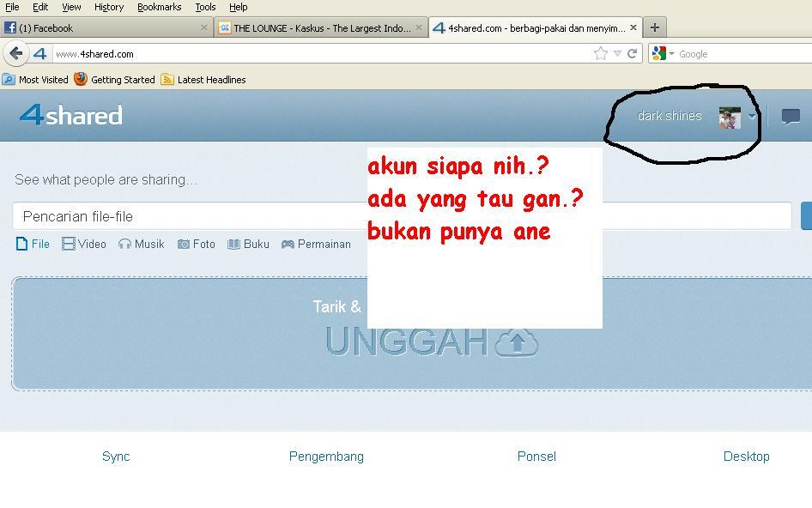
Task: Click the 4shared site identity icon in address bar
Action: [39, 53]
